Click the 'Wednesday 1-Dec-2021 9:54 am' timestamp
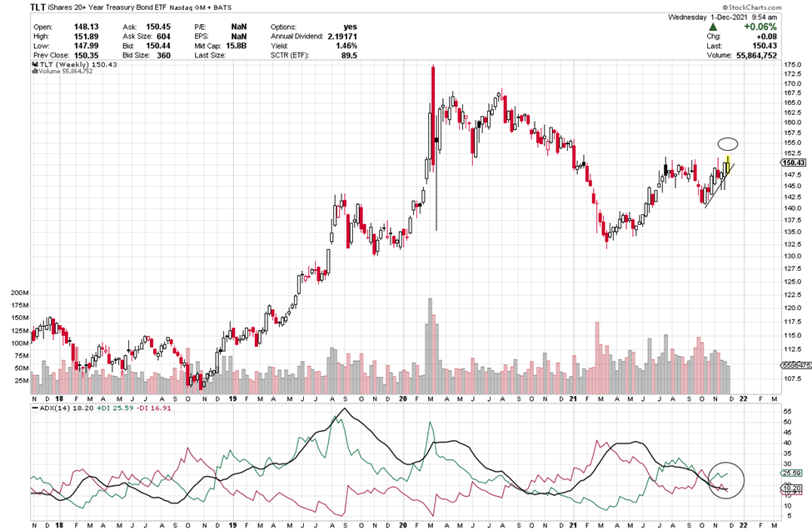 coord(722,18)
